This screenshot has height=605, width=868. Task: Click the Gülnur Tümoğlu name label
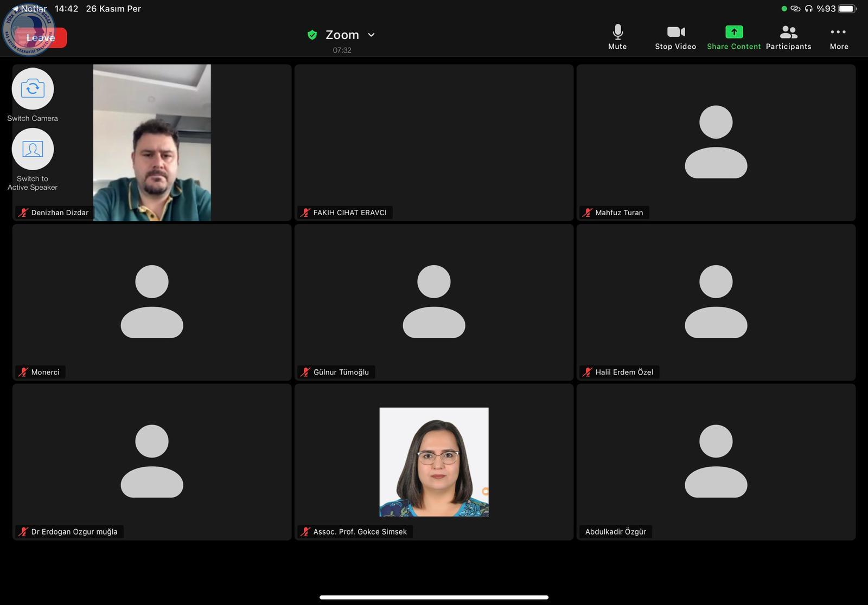(341, 372)
